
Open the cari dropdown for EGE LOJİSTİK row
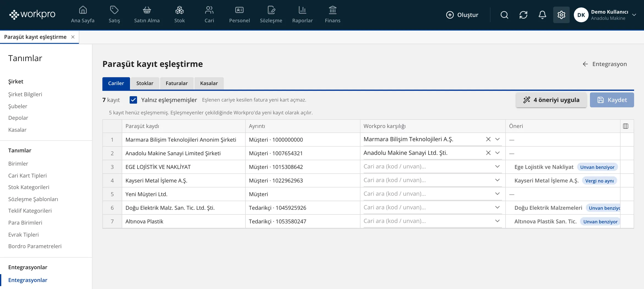coord(497,167)
